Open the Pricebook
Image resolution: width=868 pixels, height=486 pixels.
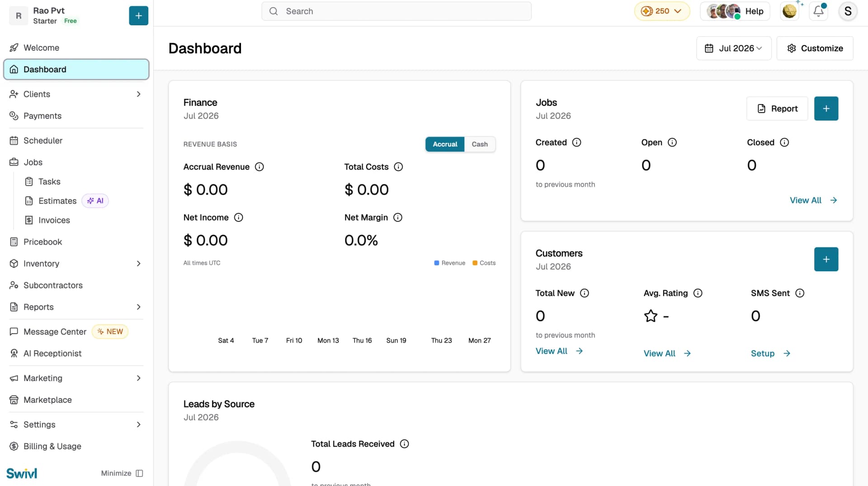[x=76, y=242]
